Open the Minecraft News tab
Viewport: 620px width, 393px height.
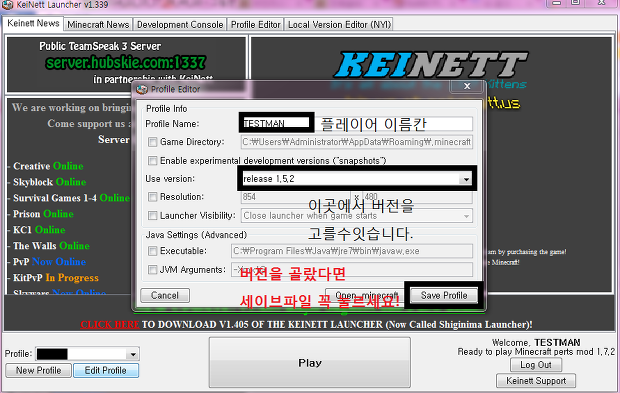pos(98,25)
